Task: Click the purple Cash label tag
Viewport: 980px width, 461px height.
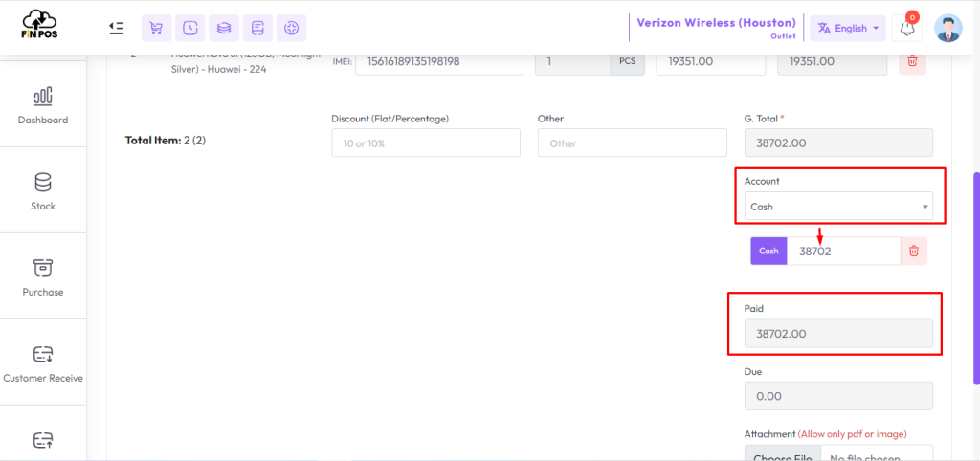Action: coord(768,251)
